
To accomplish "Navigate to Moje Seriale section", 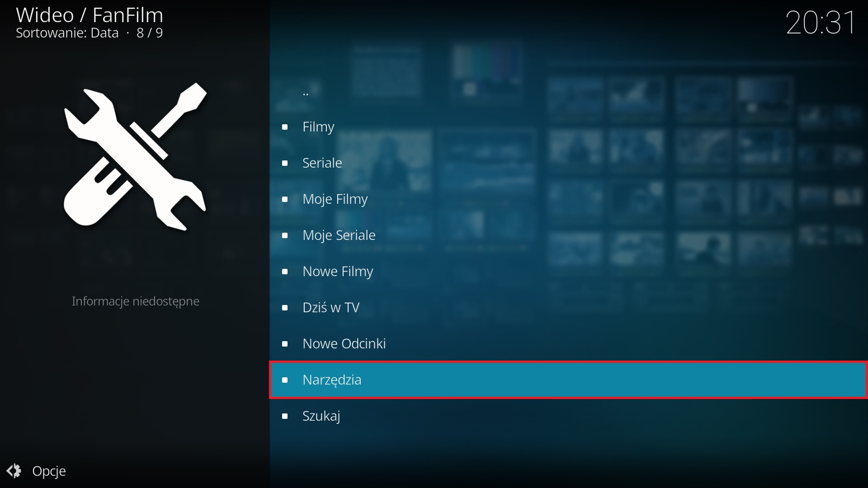I will 339,235.
